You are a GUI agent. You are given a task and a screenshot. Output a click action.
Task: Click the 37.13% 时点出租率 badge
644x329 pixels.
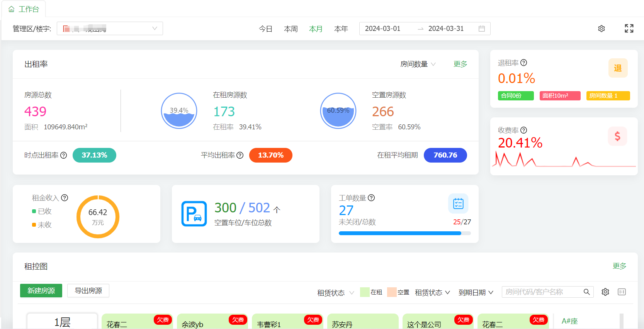point(94,155)
